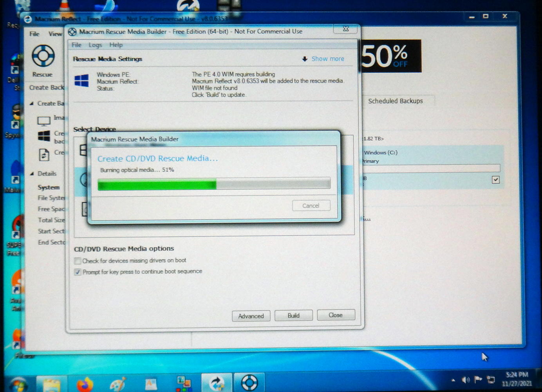Image resolution: width=542 pixels, height=392 pixels.
Task: Switch to the Scheduled Backups tab
Action: tap(396, 101)
